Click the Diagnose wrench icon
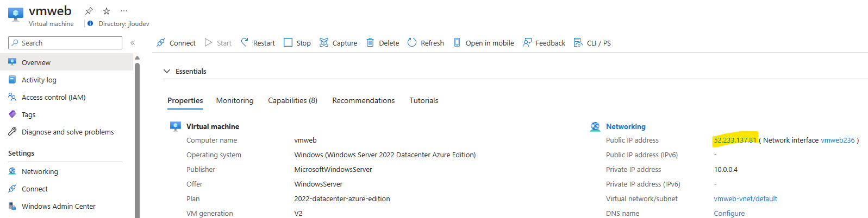Screen dimensions: 868x218 pyautogui.click(x=12, y=132)
